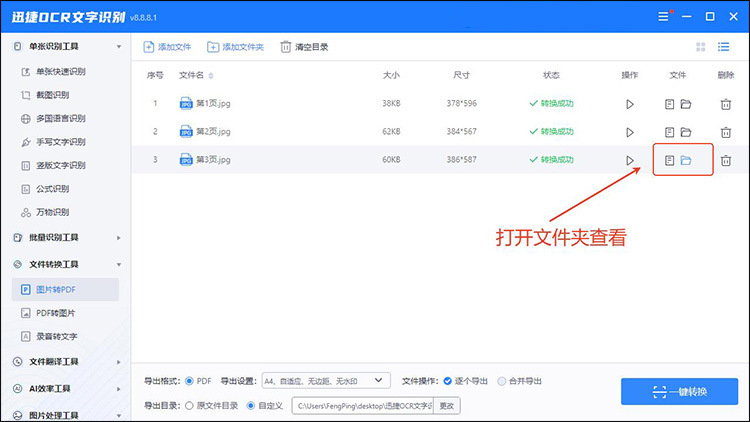Open the hamburger menu in title bar
Image resolution: width=750 pixels, height=422 pixels.
tap(663, 17)
